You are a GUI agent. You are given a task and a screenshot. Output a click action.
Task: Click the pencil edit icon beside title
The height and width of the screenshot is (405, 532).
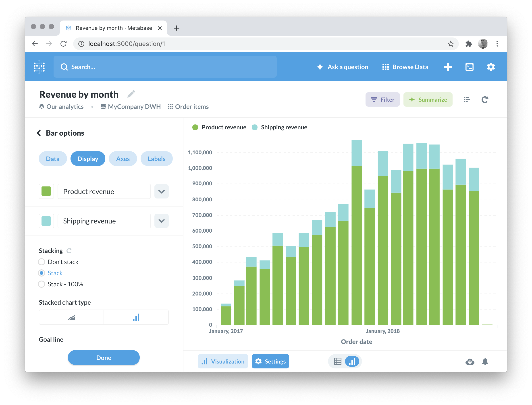pos(131,94)
